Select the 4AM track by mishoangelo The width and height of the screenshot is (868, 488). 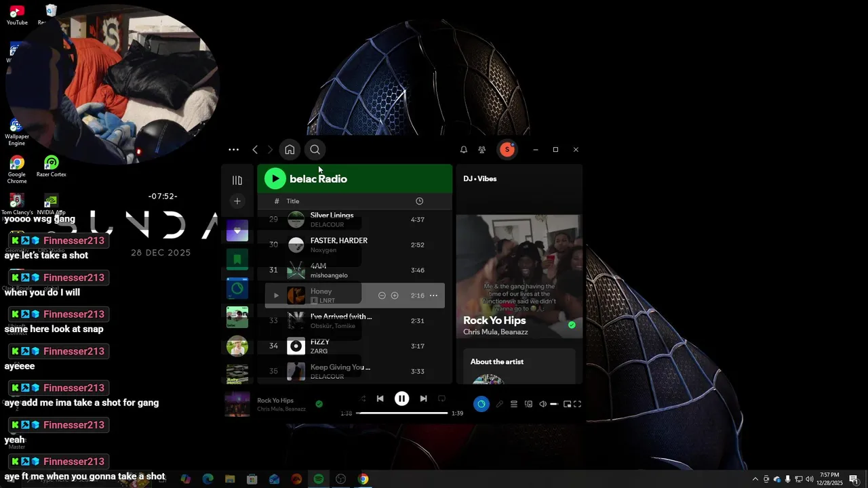click(x=355, y=270)
